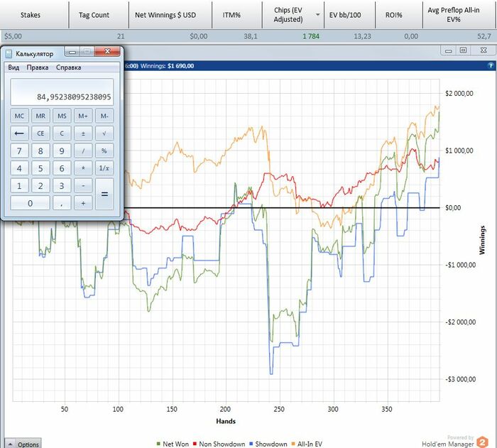This screenshot has height=448, width=497.
Task: Click the calculator digit 2 key
Action: pos(40,186)
